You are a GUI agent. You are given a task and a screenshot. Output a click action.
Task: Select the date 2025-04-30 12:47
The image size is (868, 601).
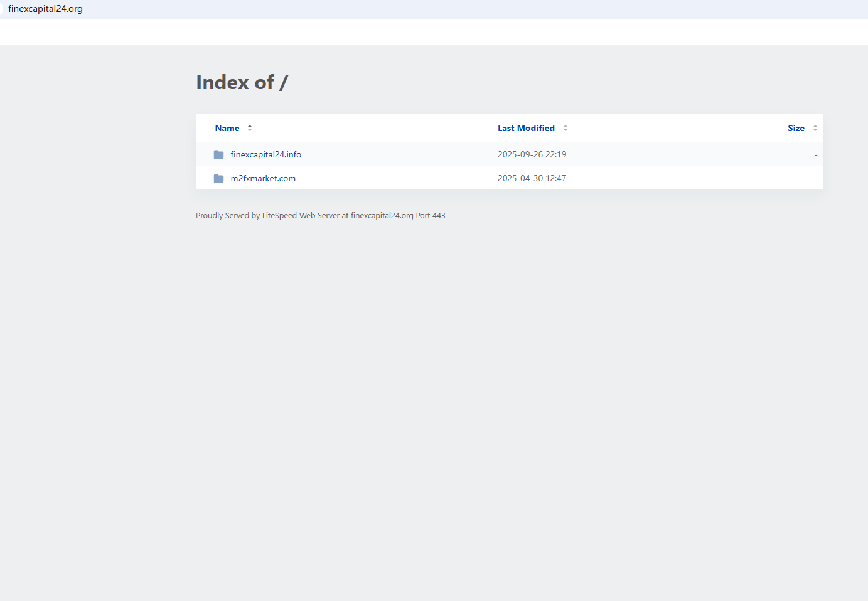coord(532,178)
